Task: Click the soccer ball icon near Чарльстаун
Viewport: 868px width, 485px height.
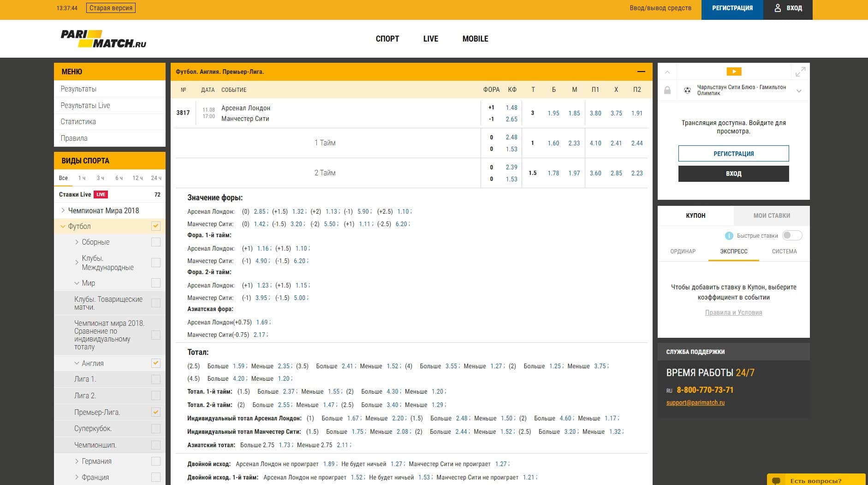Action: (687, 90)
